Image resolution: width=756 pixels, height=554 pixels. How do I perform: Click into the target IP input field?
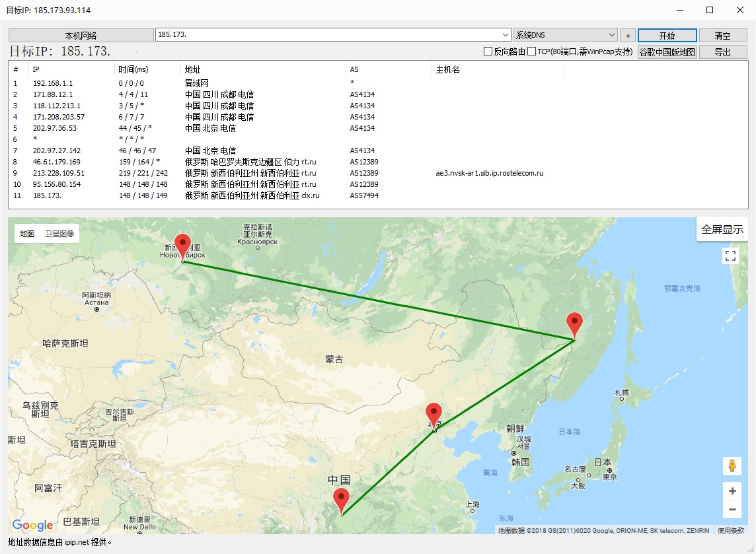[x=328, y=35]
